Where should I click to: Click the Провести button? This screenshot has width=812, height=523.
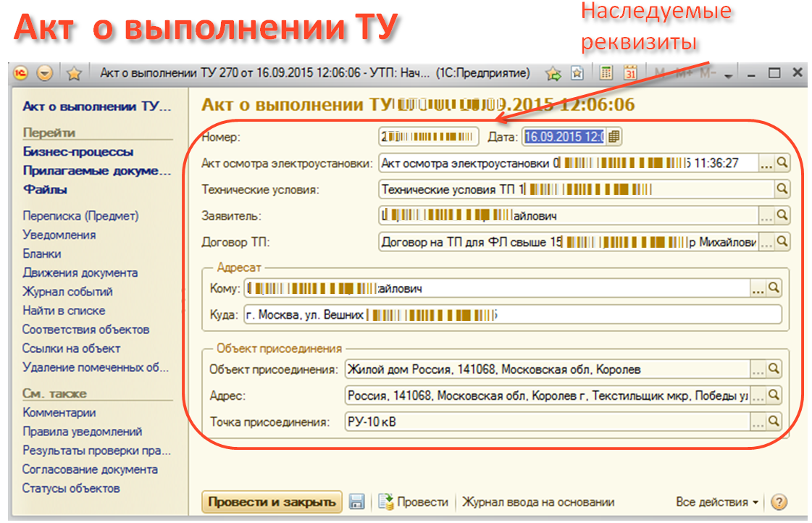click(414, 502)
